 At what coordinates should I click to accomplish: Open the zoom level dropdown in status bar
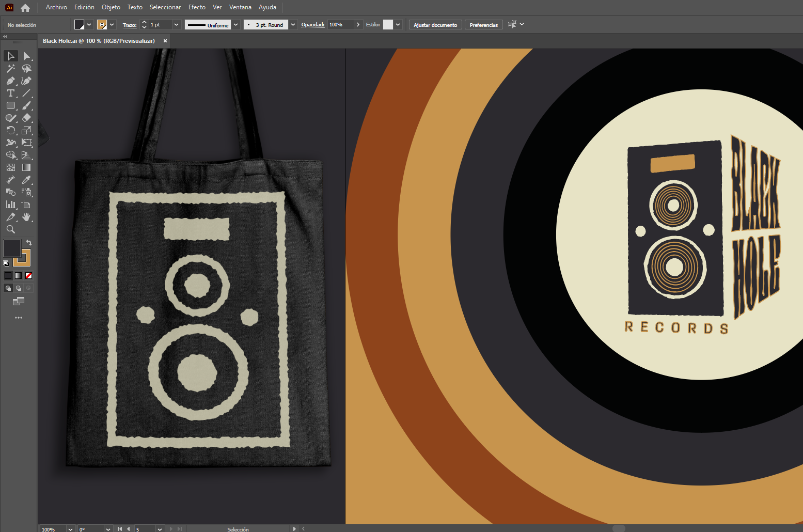point(70,529)
